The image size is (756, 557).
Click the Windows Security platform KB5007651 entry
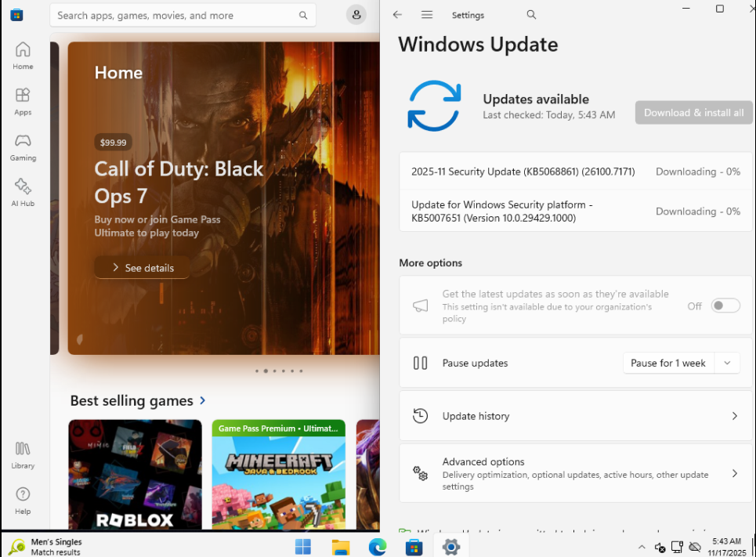[x=576, y=212]
